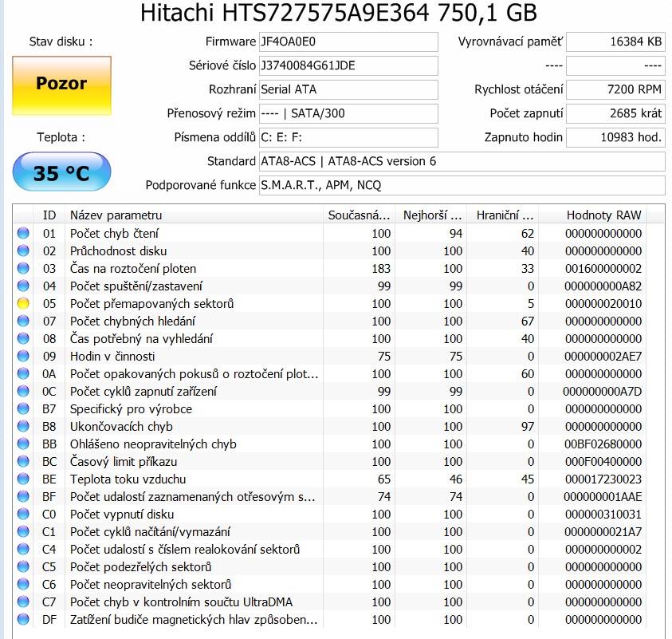Click the current value 183 of row 03
672x639 pixels.
click(x=381, y=269)
